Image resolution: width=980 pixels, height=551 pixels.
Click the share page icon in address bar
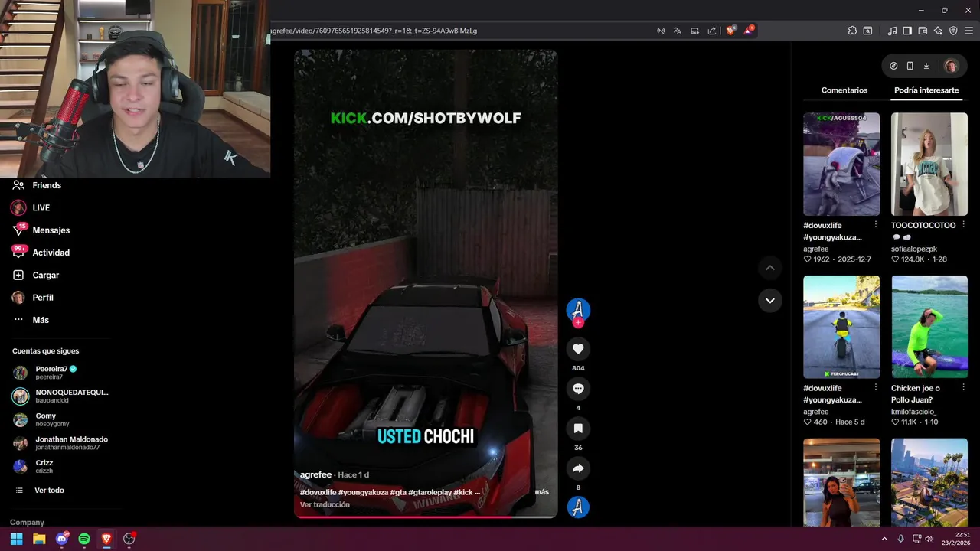pos(712,31)
